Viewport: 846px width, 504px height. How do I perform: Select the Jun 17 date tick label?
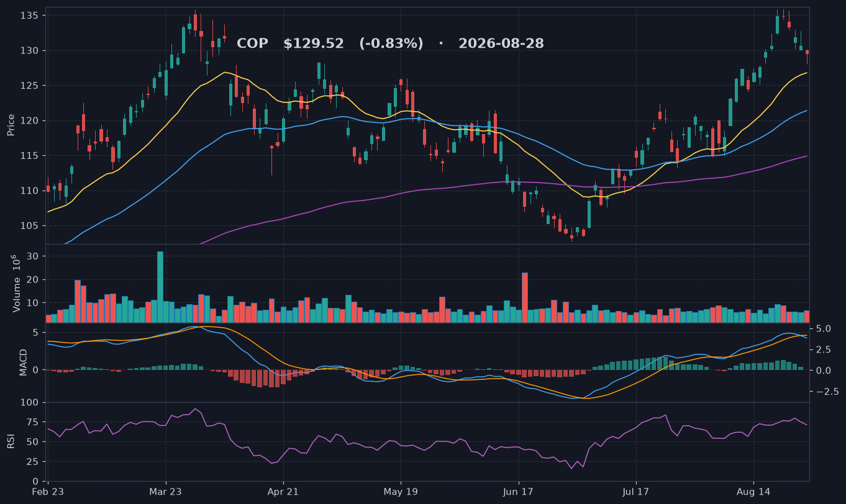[518, 492]
